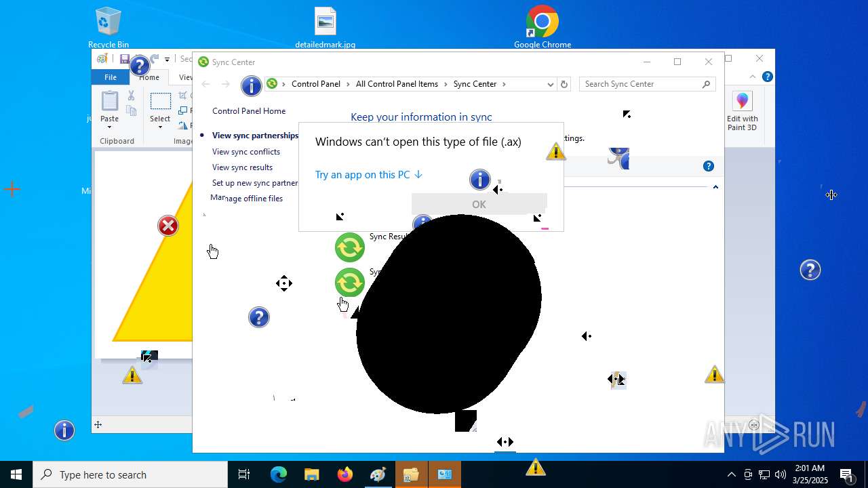Click the All Control Panel Items breadcrumb

(397, 84)
